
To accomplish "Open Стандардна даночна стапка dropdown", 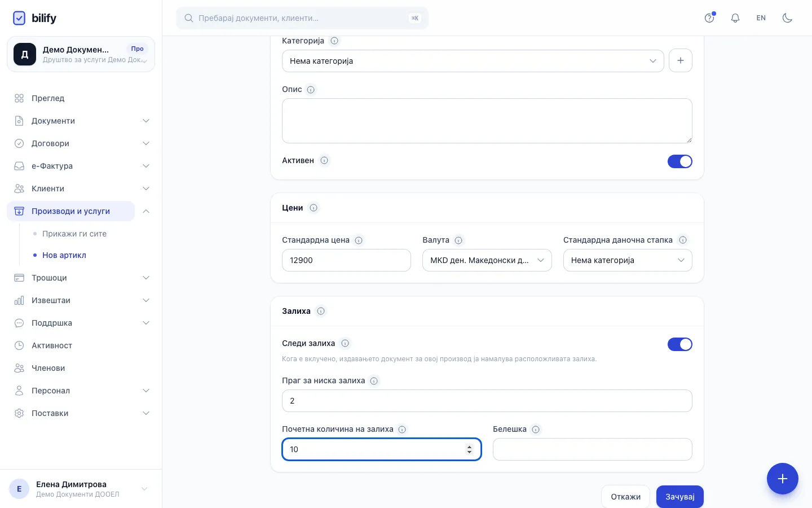I will click(628, 260).
